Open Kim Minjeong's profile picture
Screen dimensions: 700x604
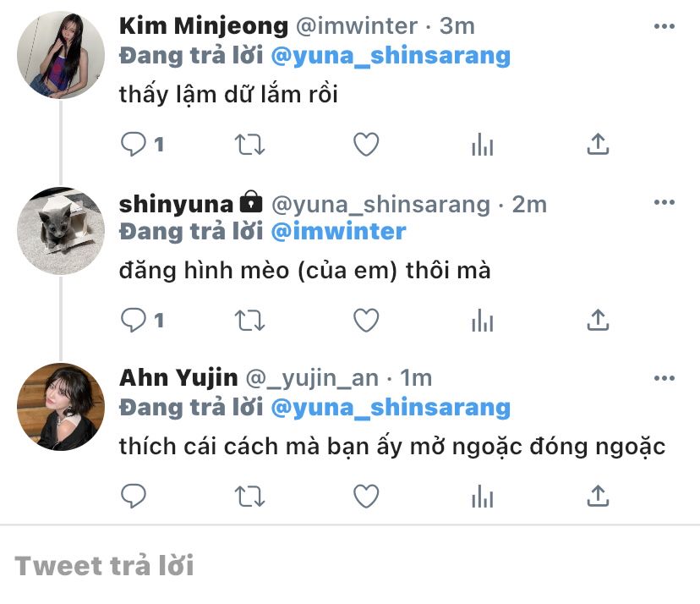pos(61,55)
